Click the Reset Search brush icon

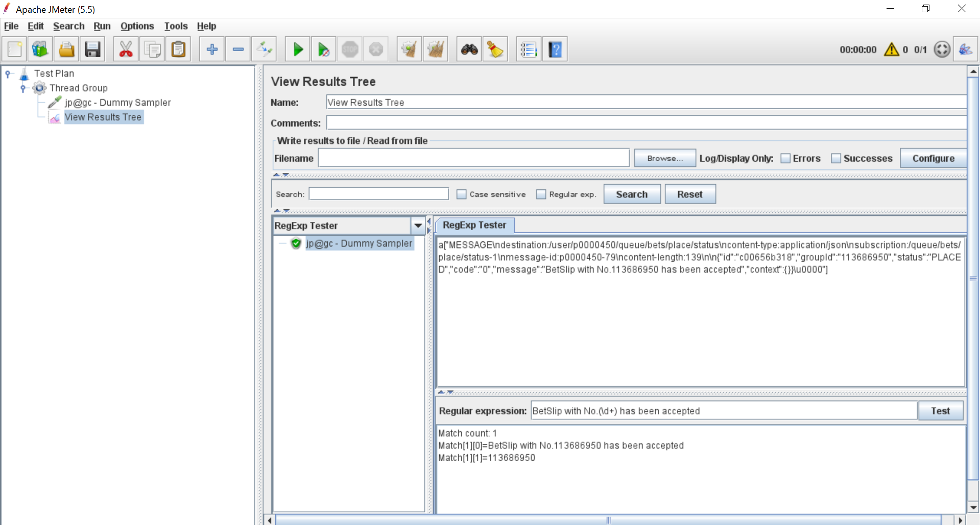[495, 49]
